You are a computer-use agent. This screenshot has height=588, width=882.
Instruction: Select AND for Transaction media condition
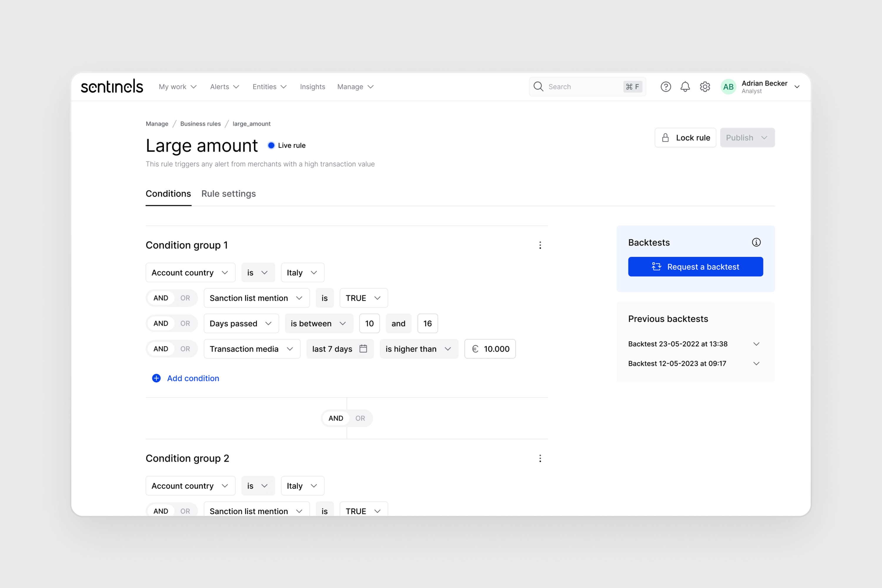pyautogui.click(x=161, y=349)
